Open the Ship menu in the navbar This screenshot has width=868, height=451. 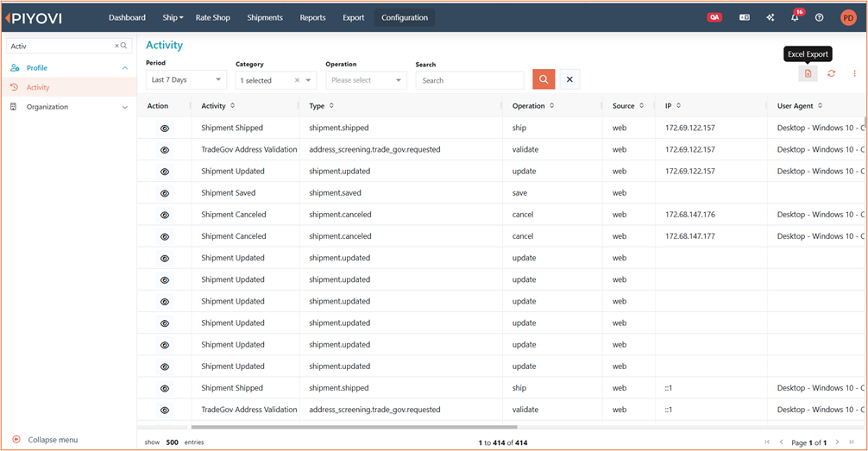click(173, 18)
